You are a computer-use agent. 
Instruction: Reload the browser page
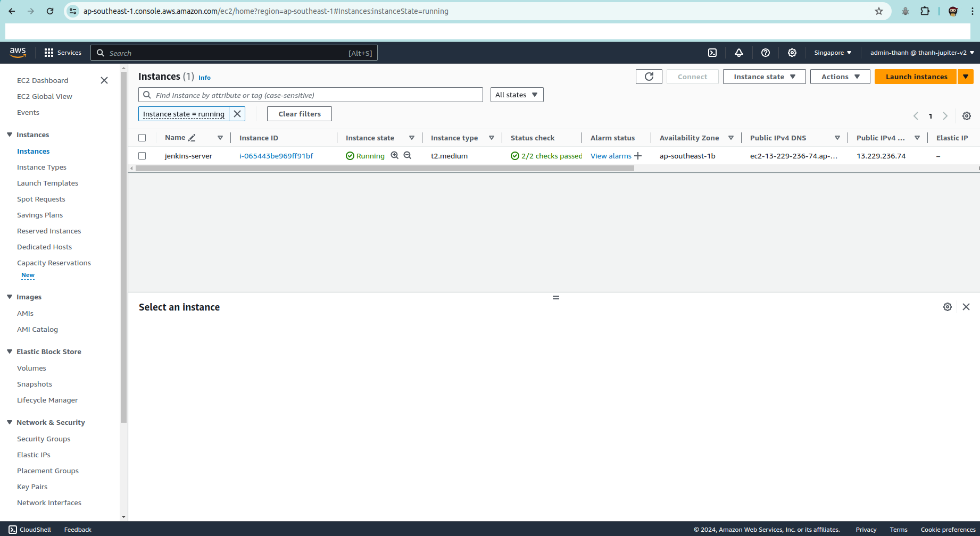pyautogui.click(x=50, y=11)
